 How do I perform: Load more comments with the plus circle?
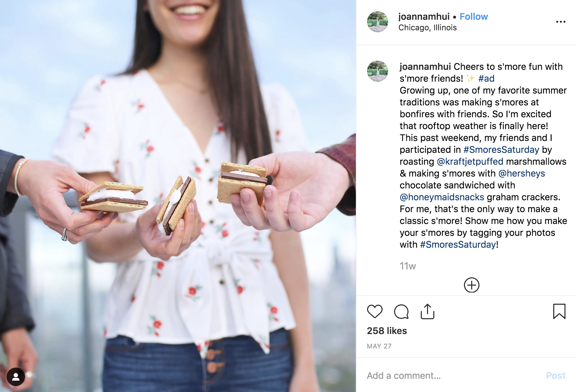tap(472, 285)
